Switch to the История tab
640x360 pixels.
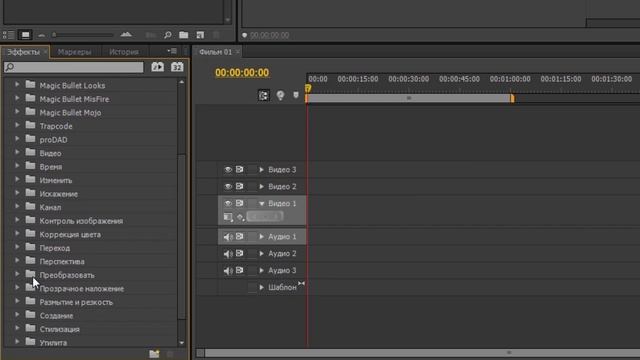pos(124,52)
